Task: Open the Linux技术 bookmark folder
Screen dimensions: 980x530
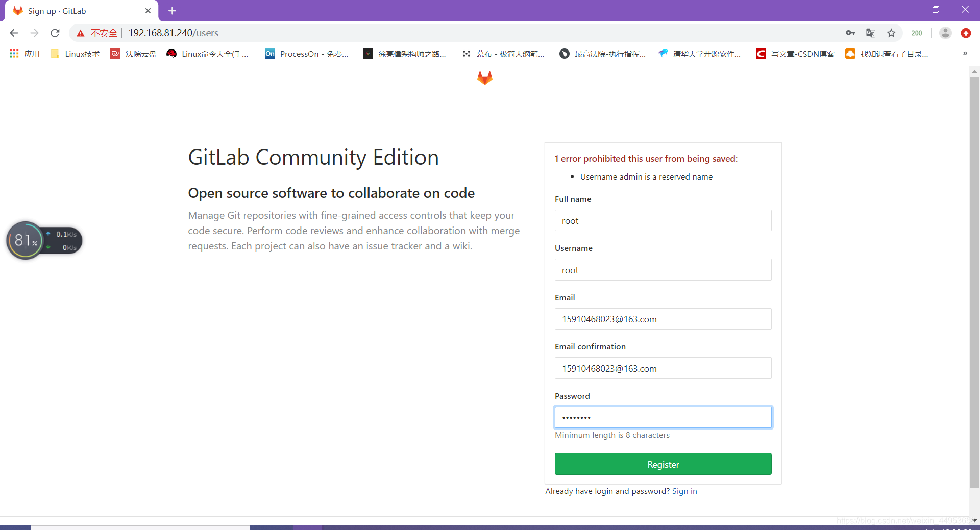Action: click(x=76, y=54)
